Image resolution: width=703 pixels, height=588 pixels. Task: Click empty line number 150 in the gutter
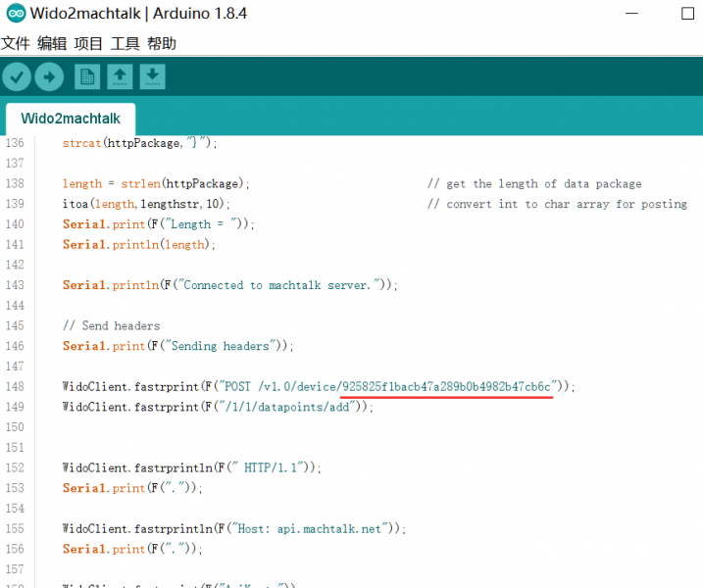click(x=15, y=427)
